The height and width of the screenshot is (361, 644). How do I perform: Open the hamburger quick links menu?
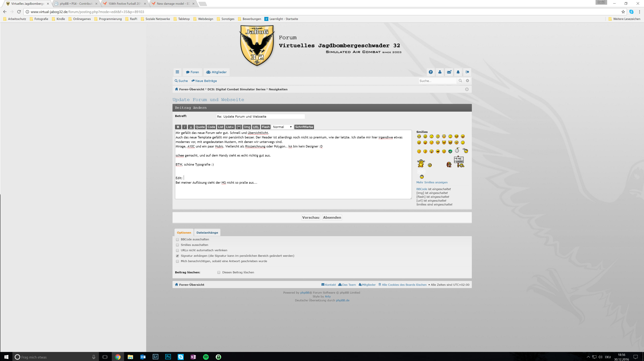tap(177, 72)
